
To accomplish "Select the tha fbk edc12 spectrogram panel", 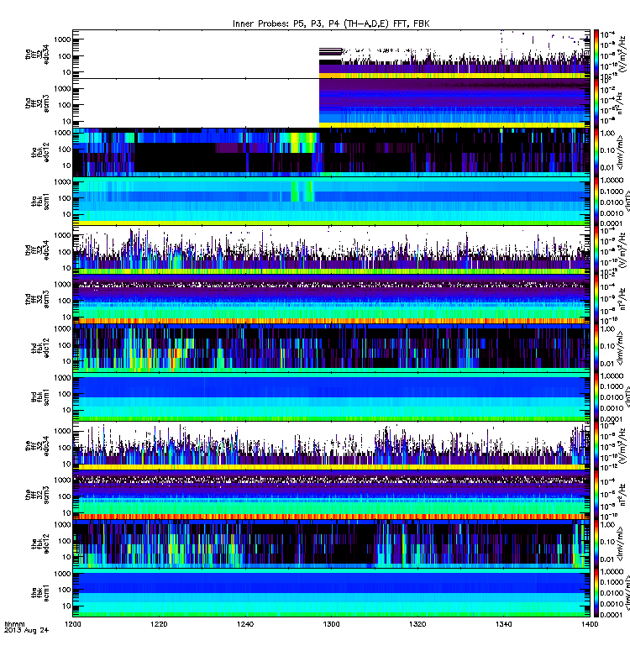I will tap(331, 152).
